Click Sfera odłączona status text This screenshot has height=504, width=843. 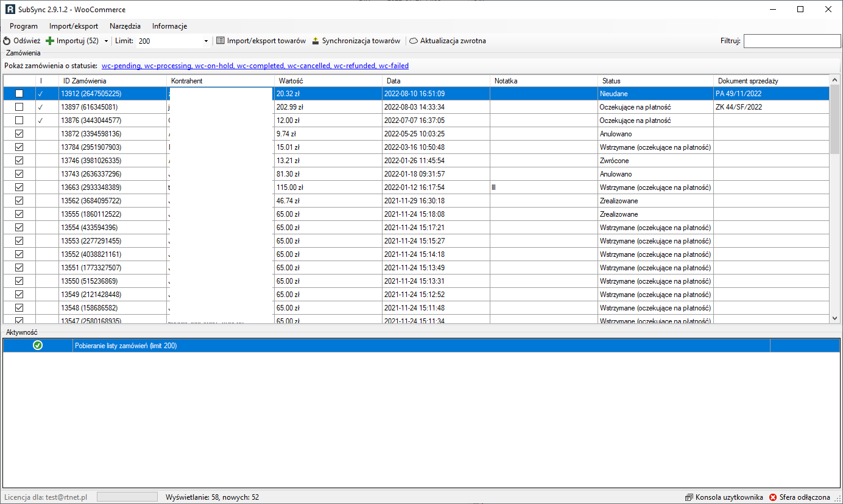point(805,497)
